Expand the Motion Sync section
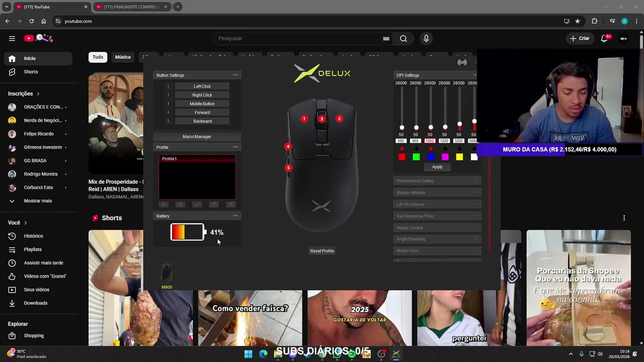This screenshot has width=644, height=362. (437, 250)
